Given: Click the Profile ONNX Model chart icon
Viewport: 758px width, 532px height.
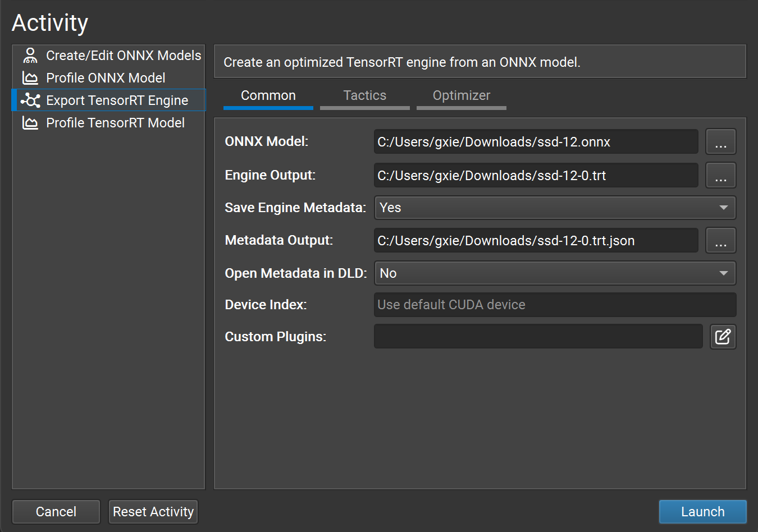Looking at the screenshot, I should [x=30, y=77].
